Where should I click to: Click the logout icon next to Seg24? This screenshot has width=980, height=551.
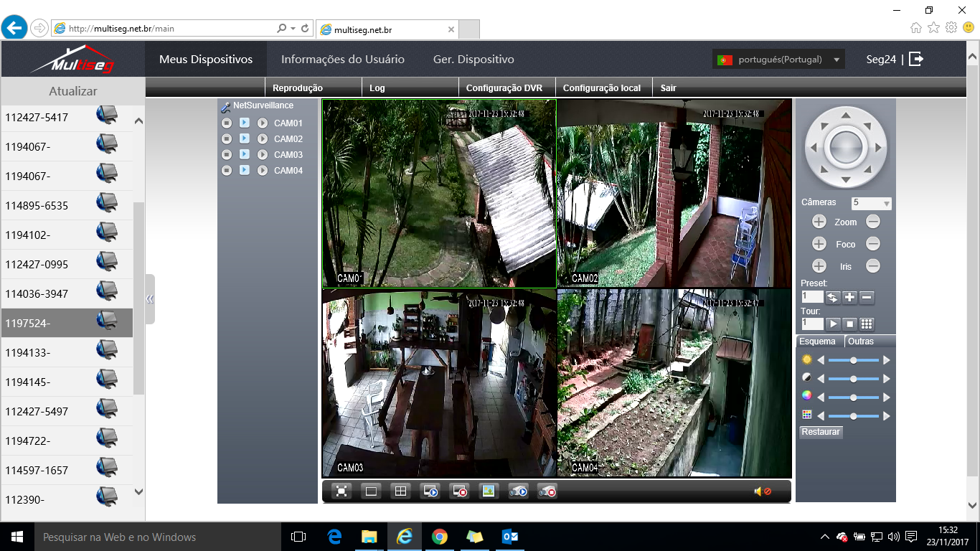916,60
